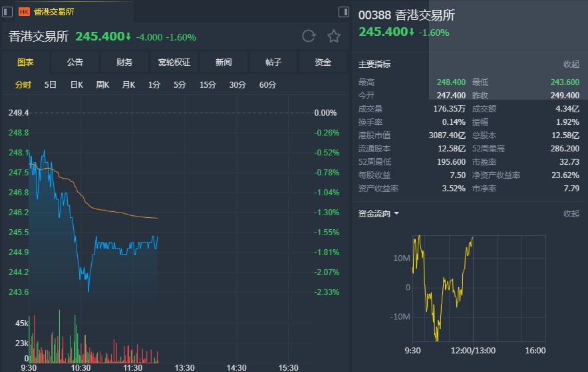Show the 资金 tab
Screen dimensions: 588x372
tap(323, 62)
